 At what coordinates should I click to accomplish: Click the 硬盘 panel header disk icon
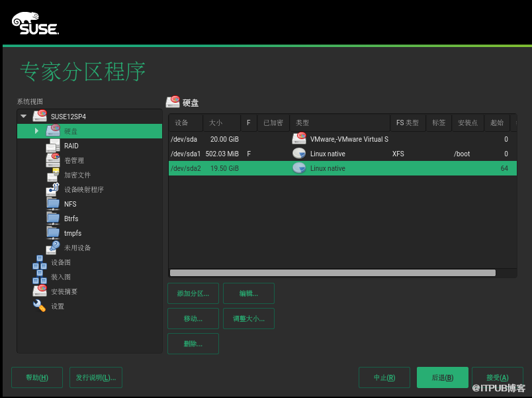tap(173, 102)
